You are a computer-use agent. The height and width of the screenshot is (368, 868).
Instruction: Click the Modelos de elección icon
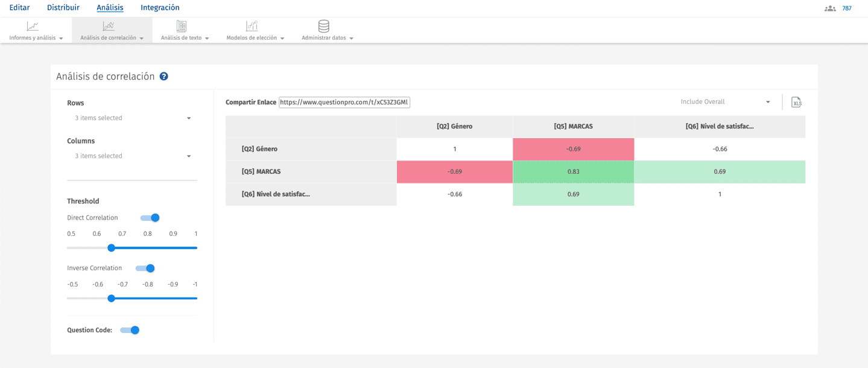[252, 26]
